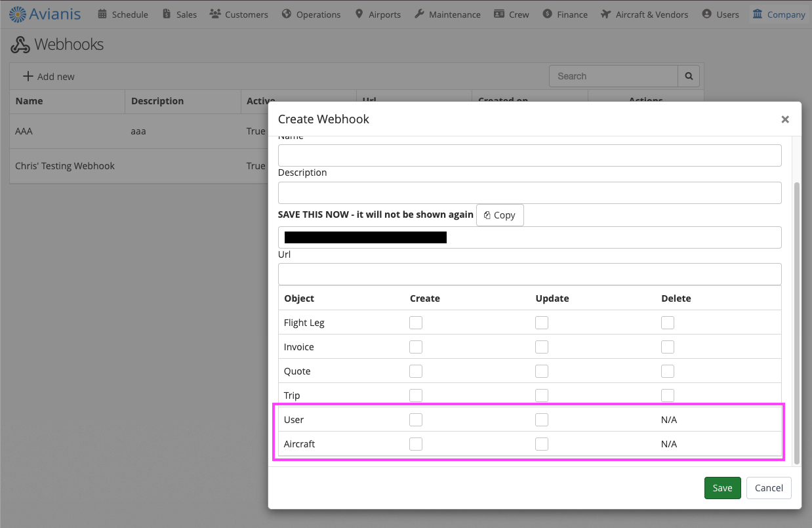Screen dimensions: 812x528
Task: Close the Create Webhook dialog
Action: click(x=784, y=119)
